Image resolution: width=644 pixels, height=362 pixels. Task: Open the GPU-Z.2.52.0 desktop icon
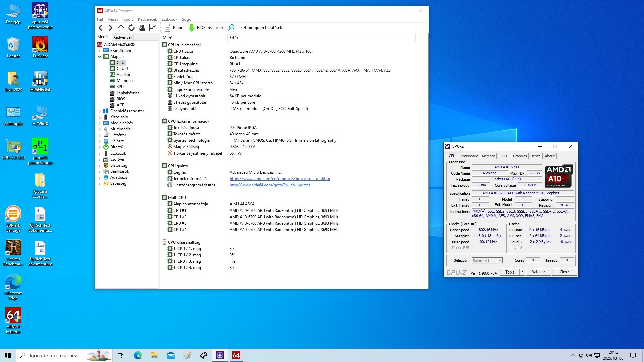tap(13, 149)
